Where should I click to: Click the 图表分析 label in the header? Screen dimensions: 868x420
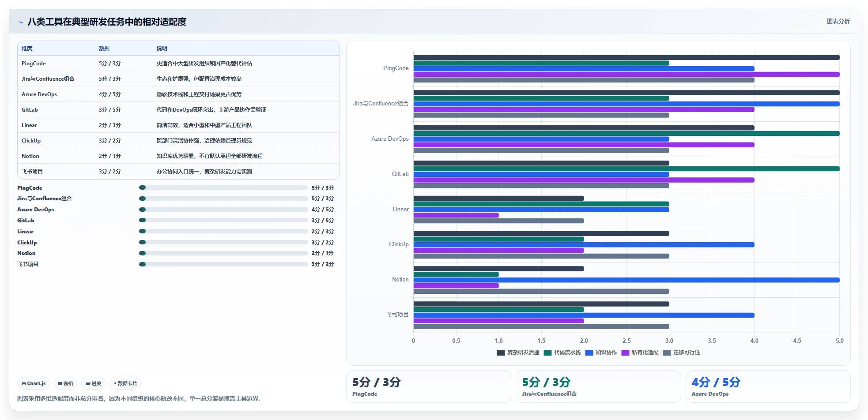[x=838, y=21]
